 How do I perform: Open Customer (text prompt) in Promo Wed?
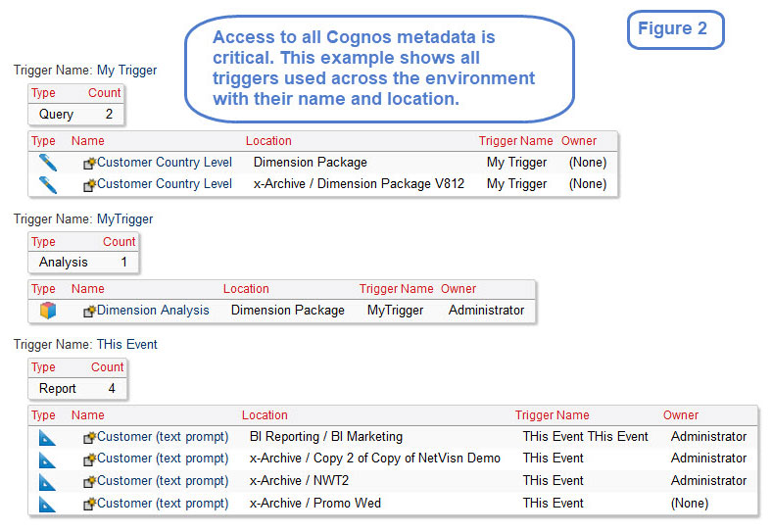tap(163, 503)
